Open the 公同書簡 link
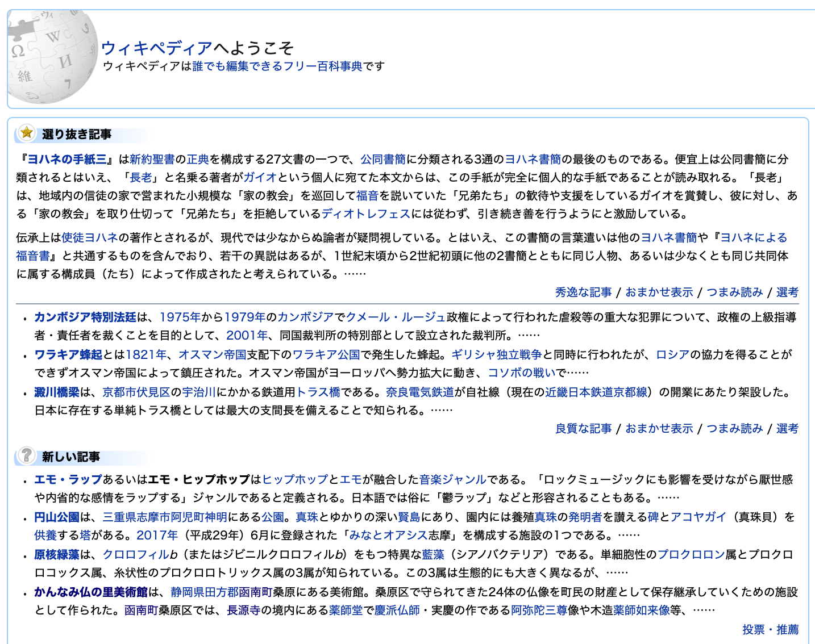Screen dimensions: 815x644 [383, 160]
